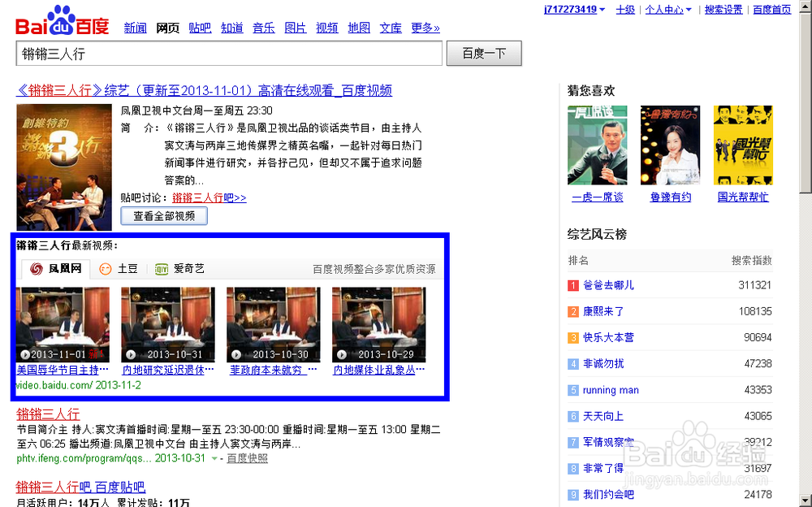Click the 鲁豫有约 recommendation poster

[x=670, y=145]
